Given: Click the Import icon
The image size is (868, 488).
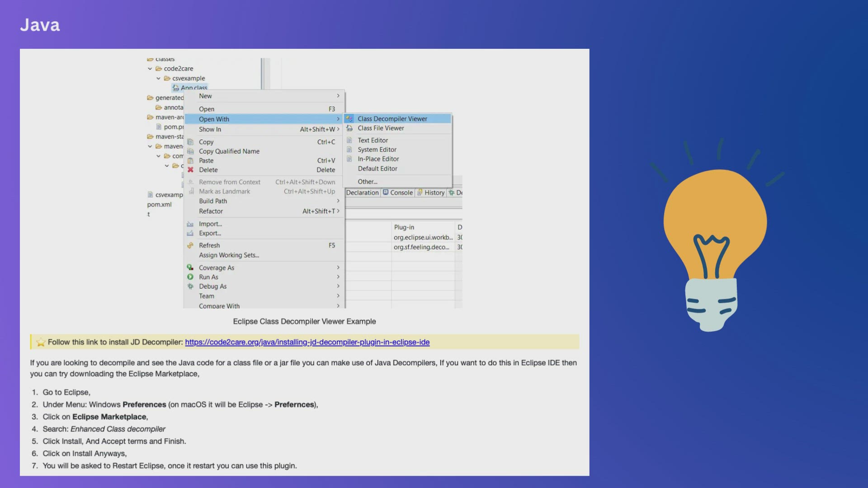Looking at the screenshot, I should pos(190,224).
